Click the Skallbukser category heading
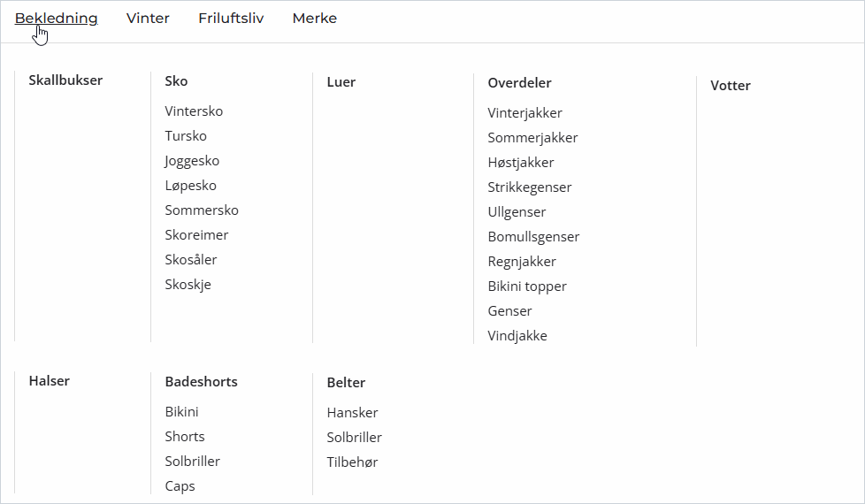This screenshot has height=504, width=865. point(65,80)
